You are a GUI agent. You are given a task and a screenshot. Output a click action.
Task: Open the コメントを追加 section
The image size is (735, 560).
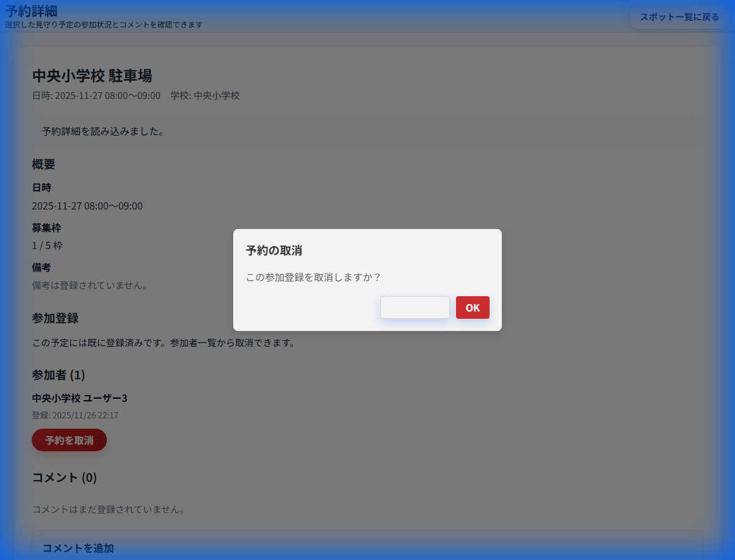point(76,548)
